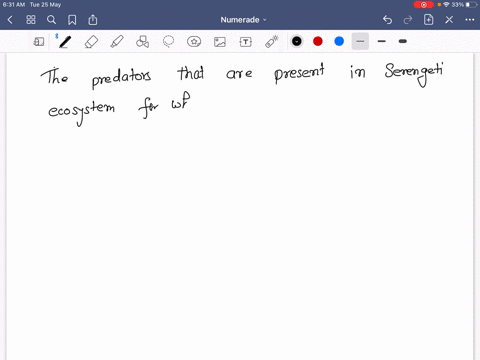Open the more options ellipsis menu
Screen dimensions: 480x360
click(x=470, y=20)
